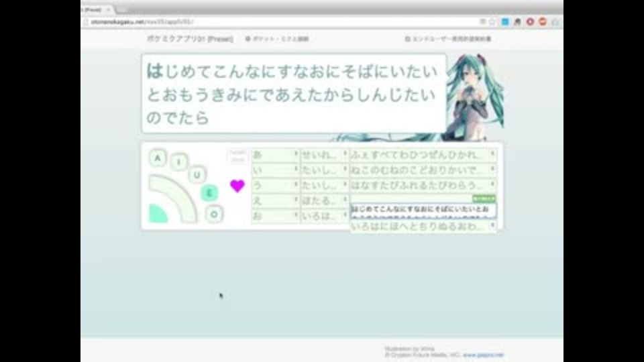Open the エンドユーザー使用許諾契約書 link
Image resolution: width=644 pixels, height=362 pixels.
[448, 39]
